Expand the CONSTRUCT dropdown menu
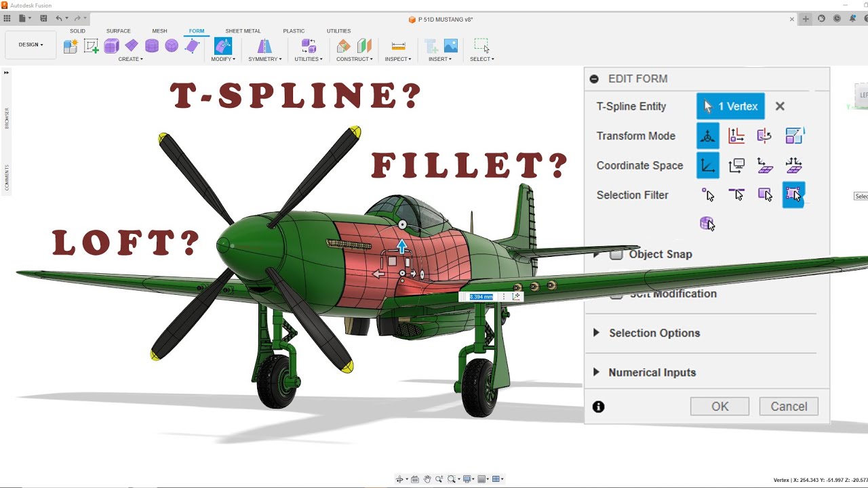 (x=355, y=59)
